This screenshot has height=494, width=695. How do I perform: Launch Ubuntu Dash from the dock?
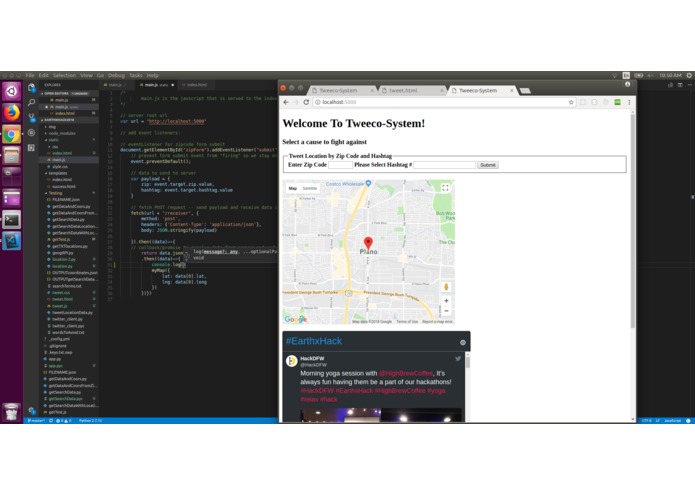click(12, 91)
